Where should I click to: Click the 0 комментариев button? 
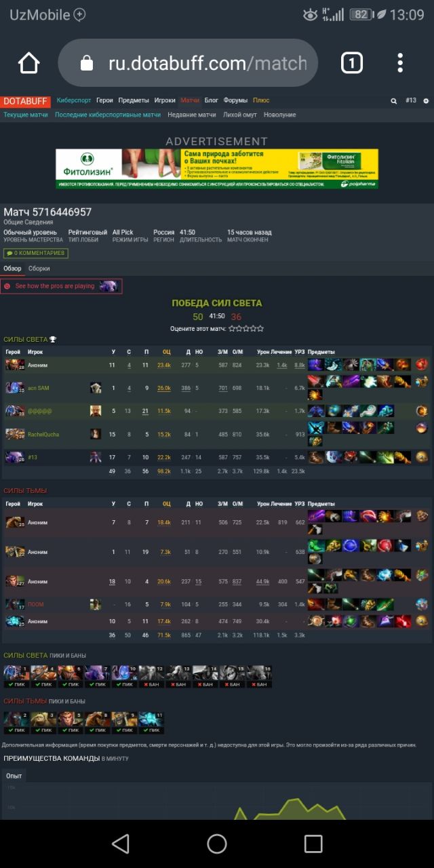(x=36, y=253)
